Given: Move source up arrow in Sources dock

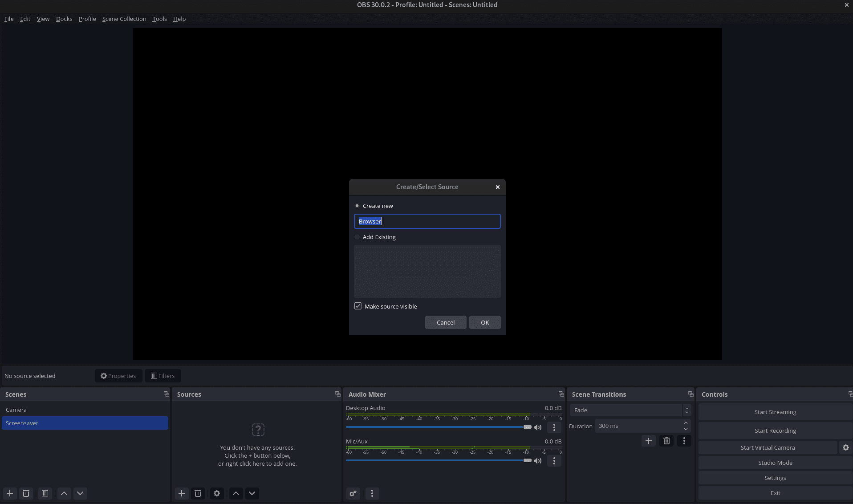Looking at the screenshot, I should [x=236, y=493].
